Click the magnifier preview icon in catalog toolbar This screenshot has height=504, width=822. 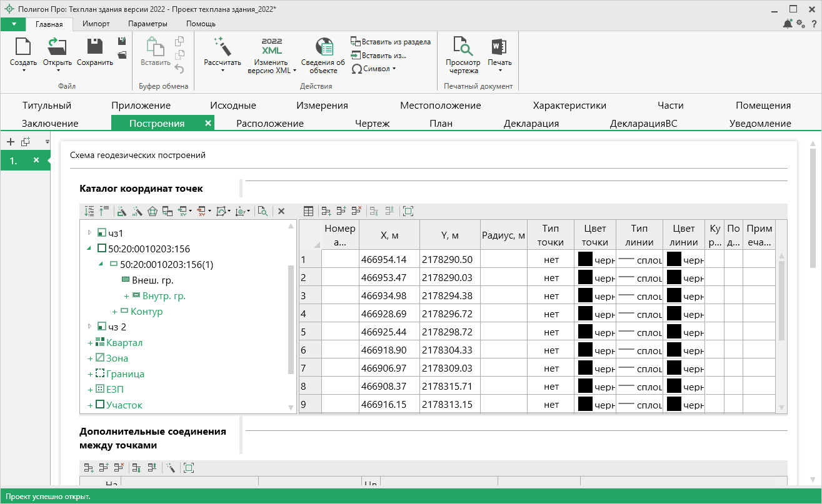click(263, 211)
